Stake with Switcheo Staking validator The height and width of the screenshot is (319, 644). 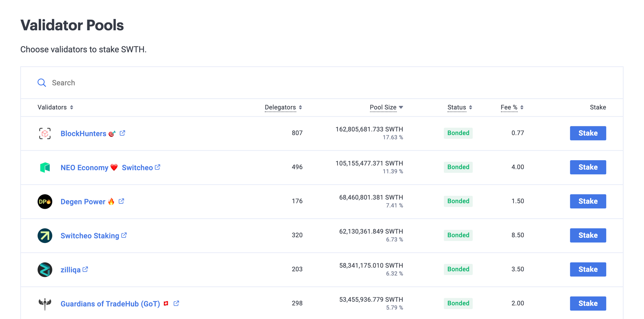588,236
